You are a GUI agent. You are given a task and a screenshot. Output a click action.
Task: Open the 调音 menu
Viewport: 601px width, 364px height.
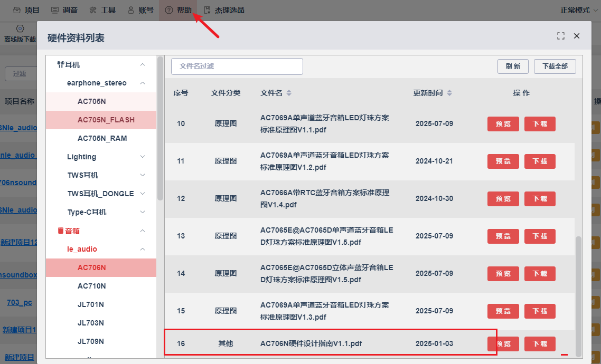tap(64, 10)
